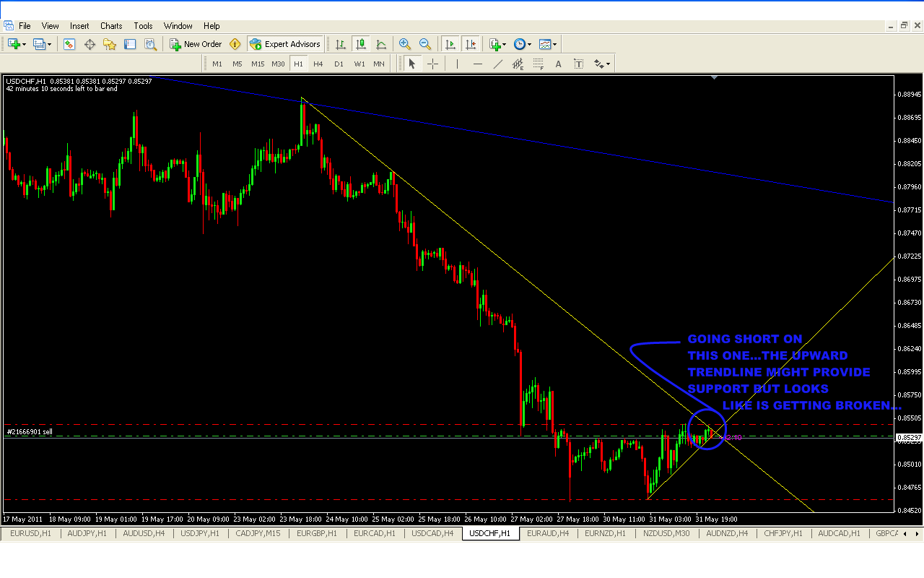Click the New Order button
Image resolution: width=924 pixels, height=578 pixels.
pos(196,44)
